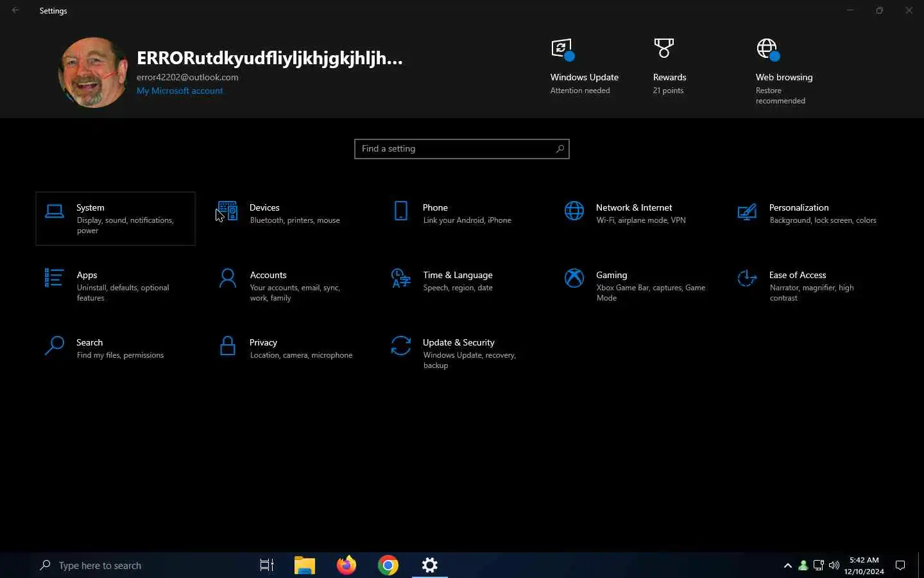Show hidden system tray icons
924x578 pixels.
click(x=788, y=566)
